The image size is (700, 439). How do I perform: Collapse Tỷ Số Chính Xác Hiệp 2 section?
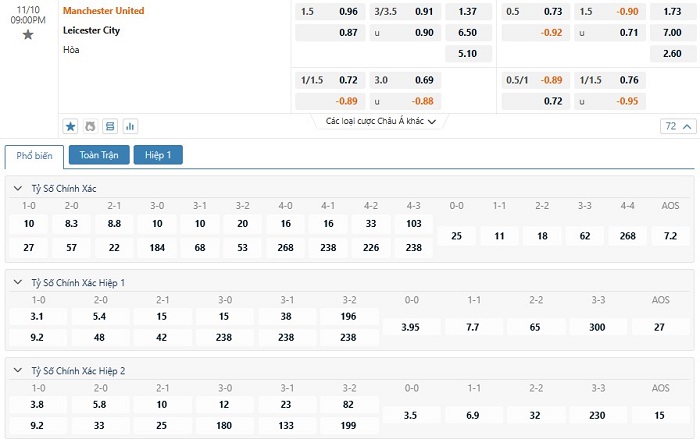(x=18, y=370)
